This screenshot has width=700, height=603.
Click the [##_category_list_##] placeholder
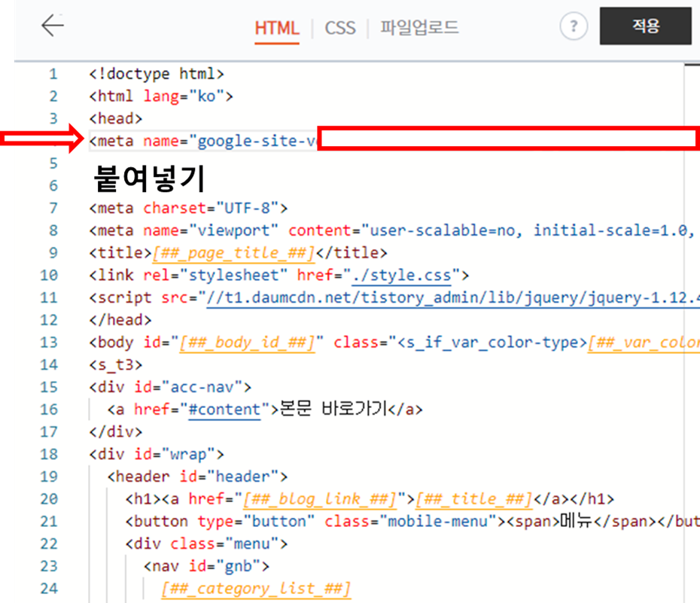click(x=256, y=589)
